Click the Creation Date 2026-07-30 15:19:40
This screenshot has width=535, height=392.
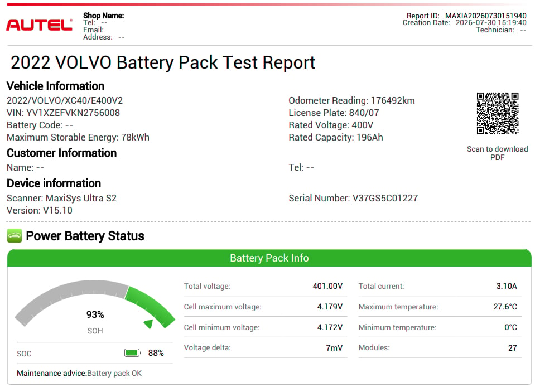pyautogui.click(x=464, y=22)
